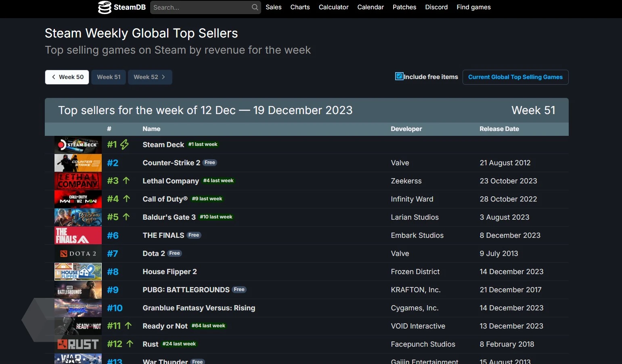
Task: Click the Release Date column header
Action: pyautogui.click(x=499, y=129)
